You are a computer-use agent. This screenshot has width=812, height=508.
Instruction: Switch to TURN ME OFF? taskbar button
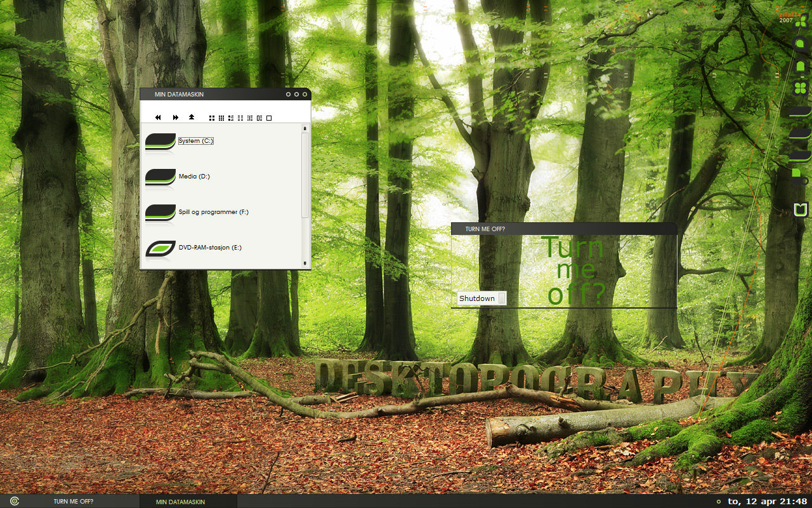(x=74, y=502)
